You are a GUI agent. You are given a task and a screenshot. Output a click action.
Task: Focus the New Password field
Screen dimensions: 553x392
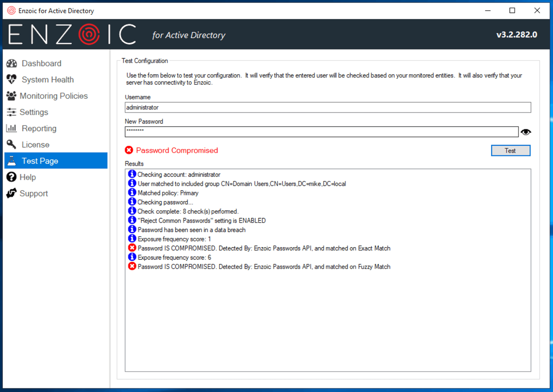click(x=322, y=132)
